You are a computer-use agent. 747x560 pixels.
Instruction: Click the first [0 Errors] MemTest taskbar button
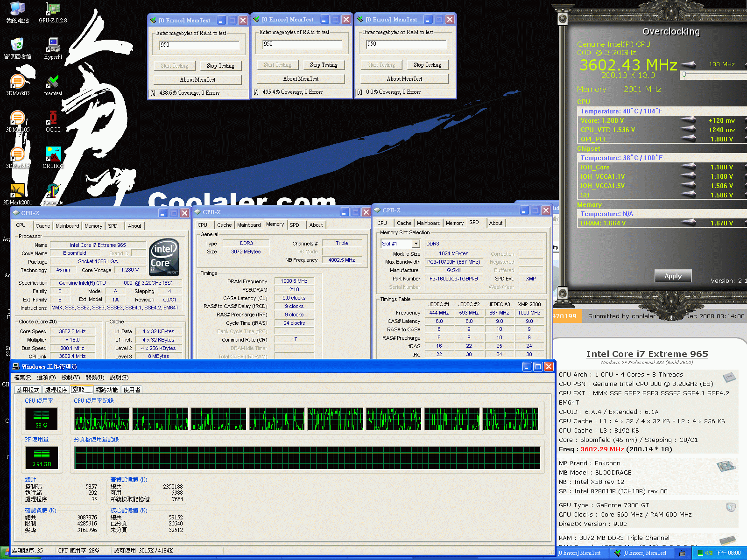point(582,553)
